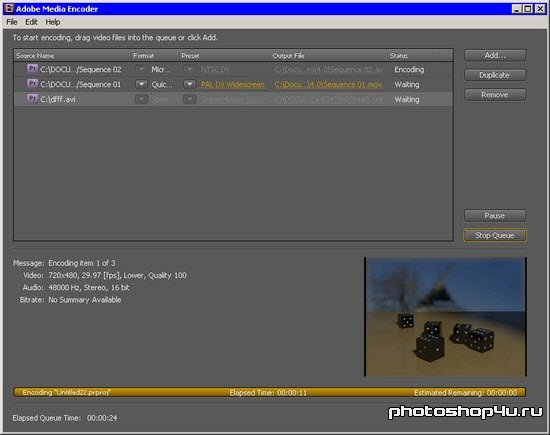Select the C:\DOCU.../Sequence 01 source row
Screen dimensions: 550x435
pos(234,85)
